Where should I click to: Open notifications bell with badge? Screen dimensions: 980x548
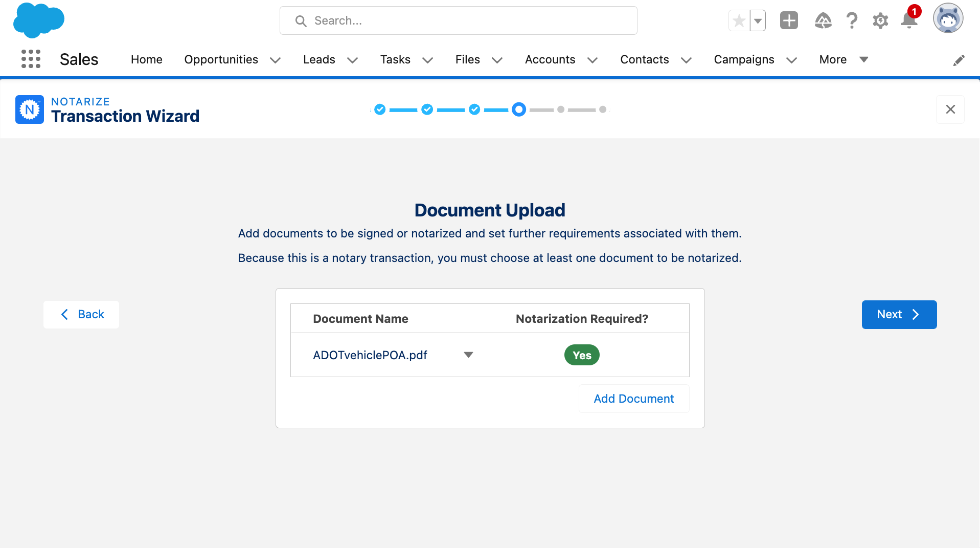pyautogui.click(x=909, y=20)
